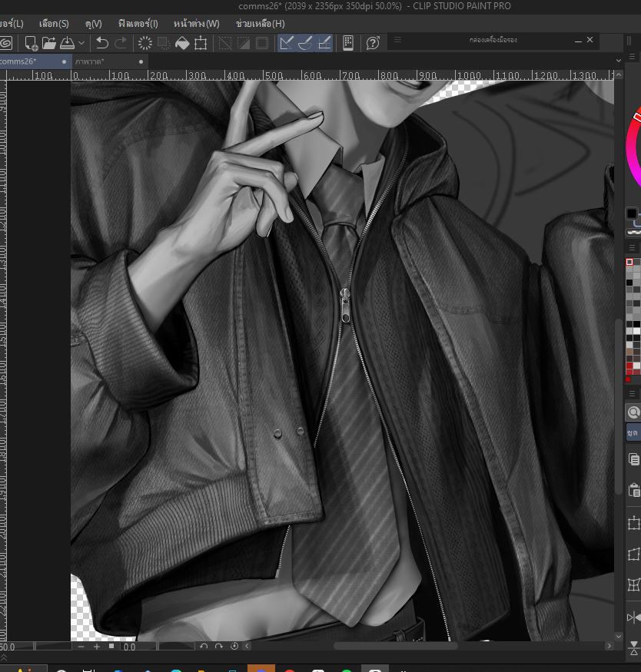Image resolution: width=641 pixels, height=672 pixels.
Task: Select the ชุด set tab in quick access
Action: click(633, 432)
